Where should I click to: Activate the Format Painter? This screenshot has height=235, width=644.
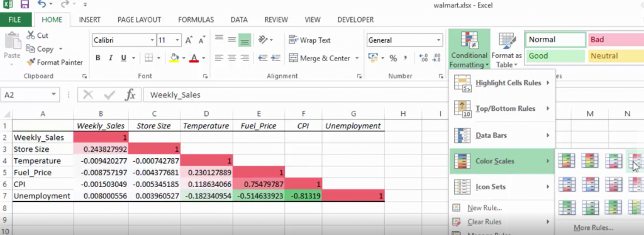pyautogui.click(x=55, y=62)
